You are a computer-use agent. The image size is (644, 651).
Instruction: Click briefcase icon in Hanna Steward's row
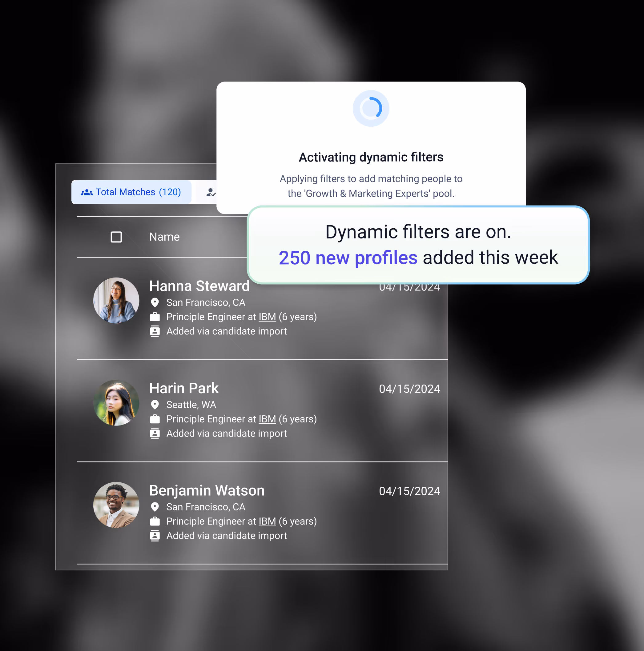(x=155, y=317)
